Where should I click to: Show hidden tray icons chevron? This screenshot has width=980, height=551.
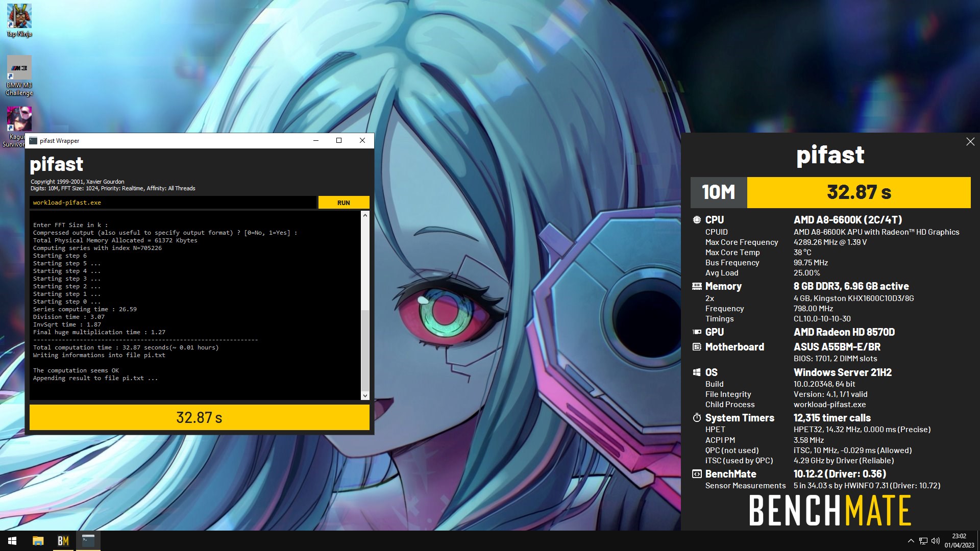[x=911, y=541]
